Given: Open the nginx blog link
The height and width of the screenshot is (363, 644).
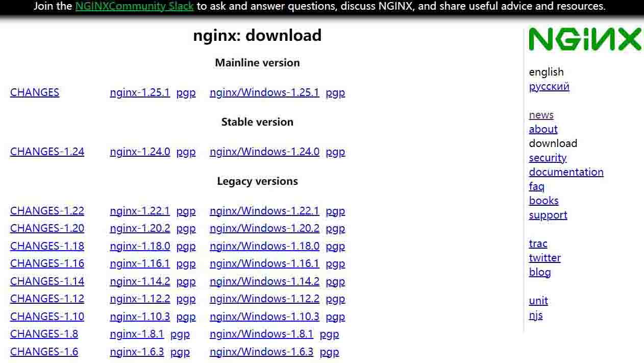Looking at the screenshot, I should click(539, 272).
